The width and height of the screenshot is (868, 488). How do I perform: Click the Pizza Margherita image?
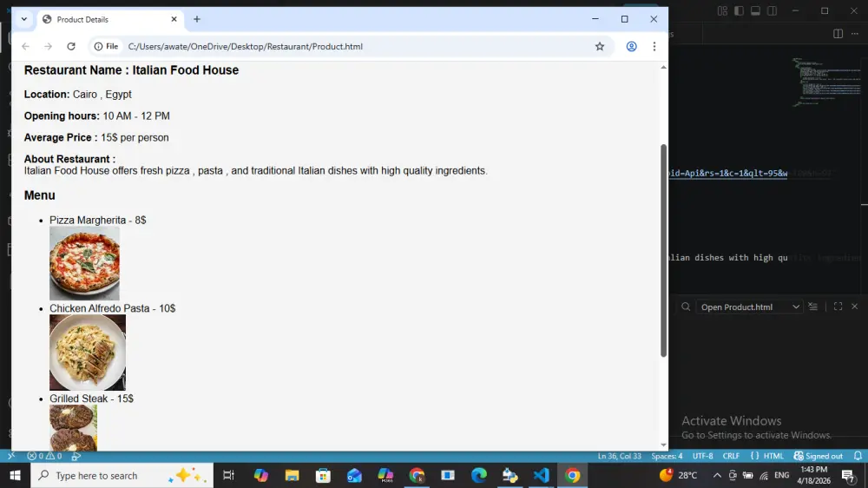pyautogui.click(x=84, y=264)
